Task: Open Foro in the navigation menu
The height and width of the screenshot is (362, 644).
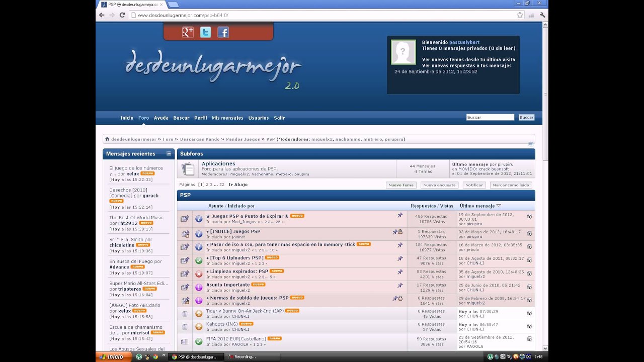Action: coord(144,118)
